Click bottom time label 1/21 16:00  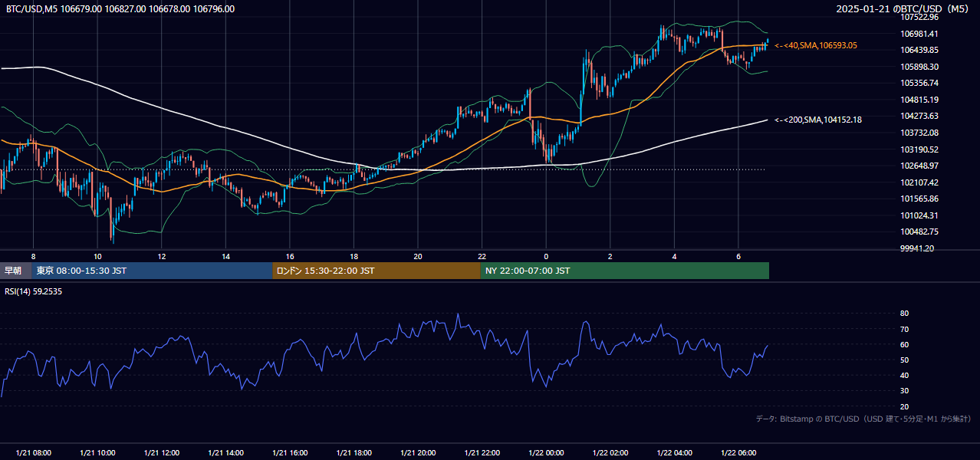click(x=290, y=453)
